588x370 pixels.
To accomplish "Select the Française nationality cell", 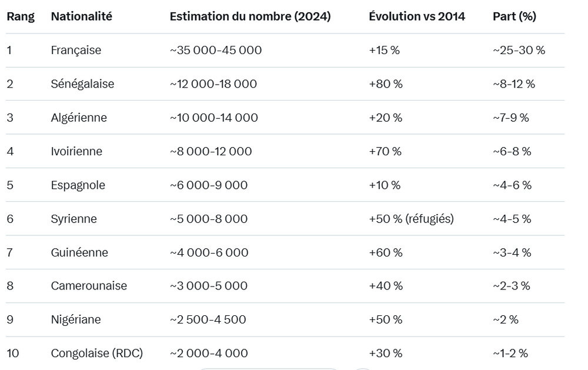I will point(76,51).
